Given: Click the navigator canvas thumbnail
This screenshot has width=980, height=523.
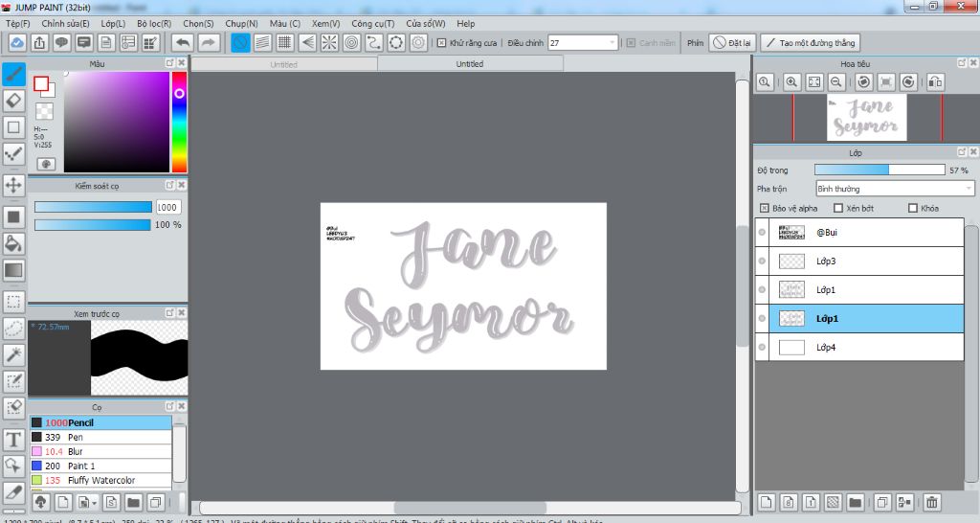Looking at the screenshot, I should tap(867, 118).
